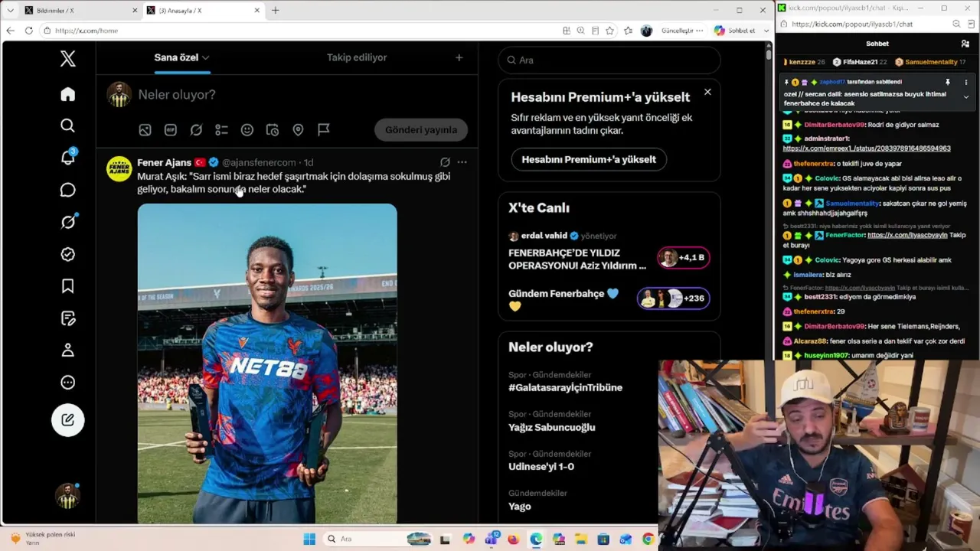Click Grok icon on Fener Ajans post
Image resolution: width=980 pixels, height=551 pixels.
(x=445, y=162)
